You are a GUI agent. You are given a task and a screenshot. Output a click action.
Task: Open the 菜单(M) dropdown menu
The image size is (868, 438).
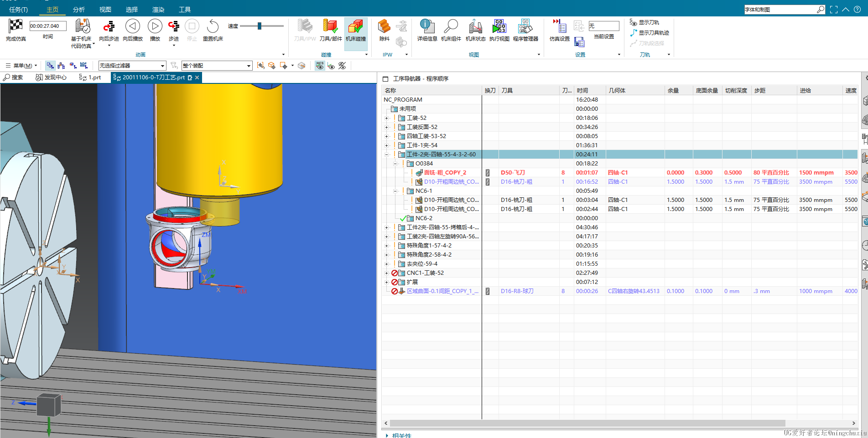click(21, 66)
